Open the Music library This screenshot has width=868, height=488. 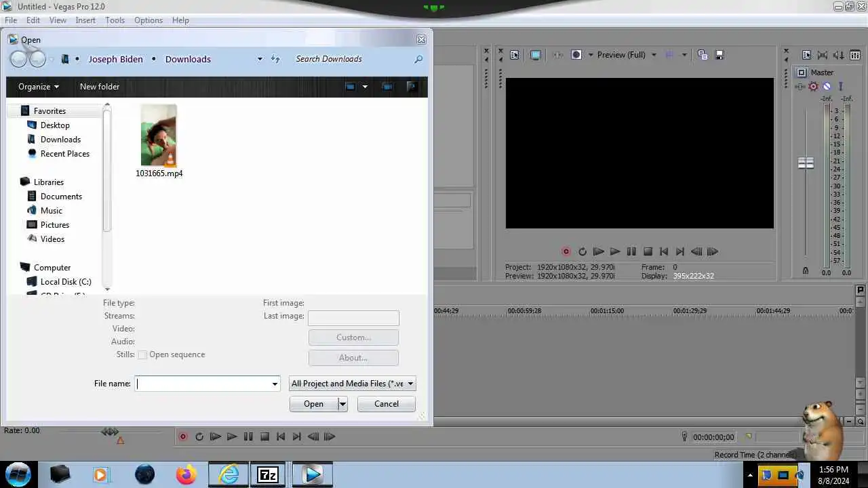[x=51, y=211]
